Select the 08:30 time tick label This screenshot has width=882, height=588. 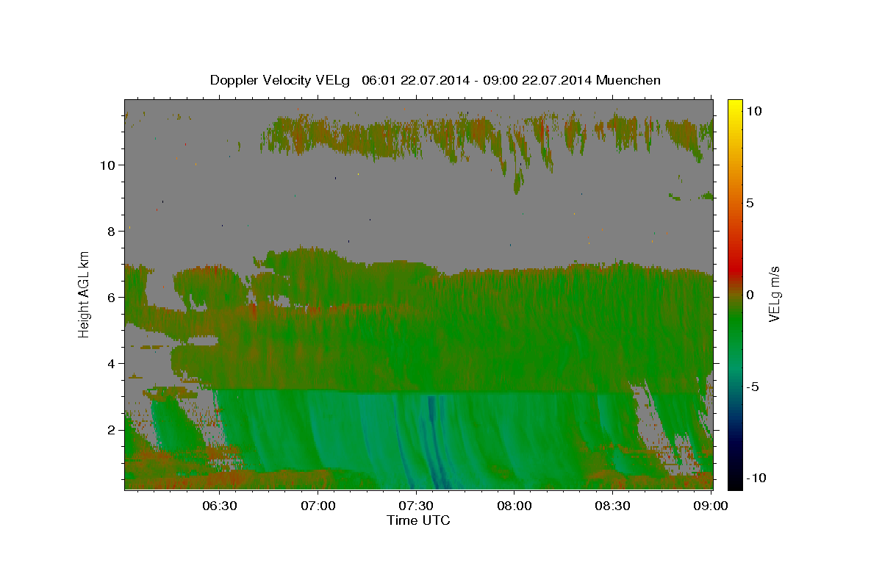click(612, 506)
